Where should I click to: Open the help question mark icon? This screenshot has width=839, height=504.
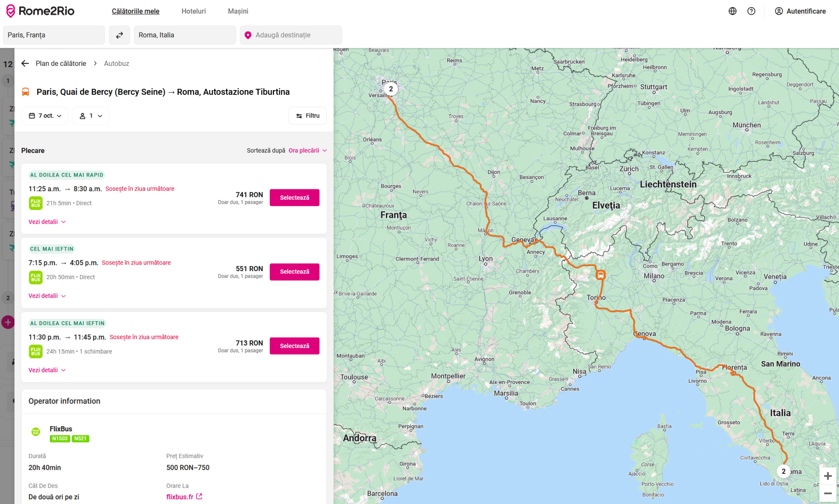pyautogui.click(x=751, y=11)
